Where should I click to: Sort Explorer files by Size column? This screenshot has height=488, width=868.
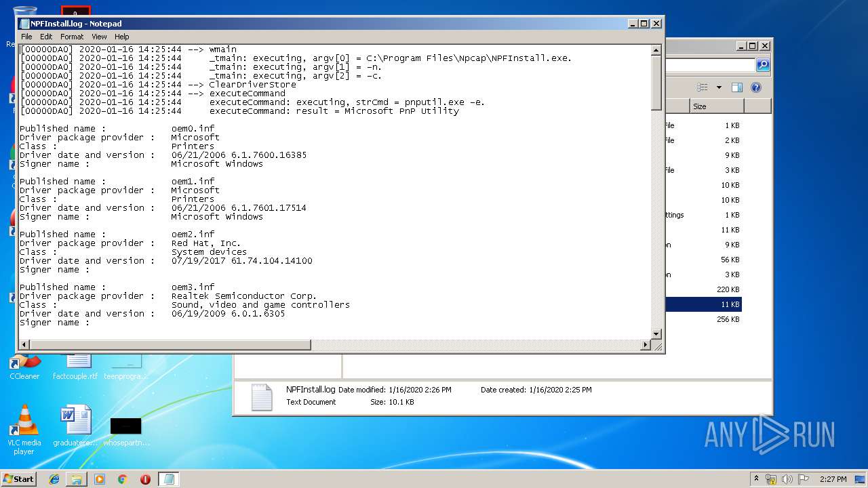point(717,106)
